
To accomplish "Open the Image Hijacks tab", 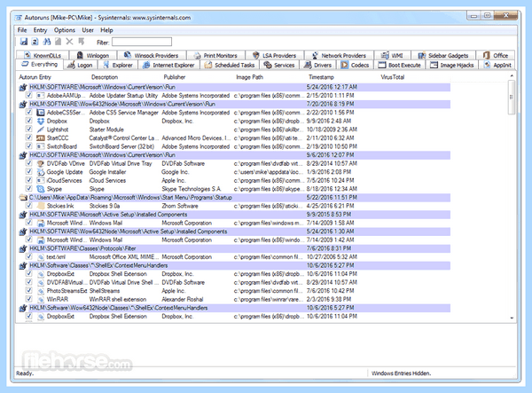I will pos(452,65).
